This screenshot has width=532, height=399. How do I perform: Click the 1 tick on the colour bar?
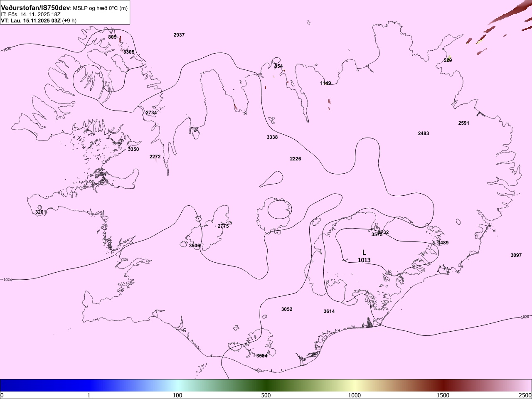pos(89,395)
